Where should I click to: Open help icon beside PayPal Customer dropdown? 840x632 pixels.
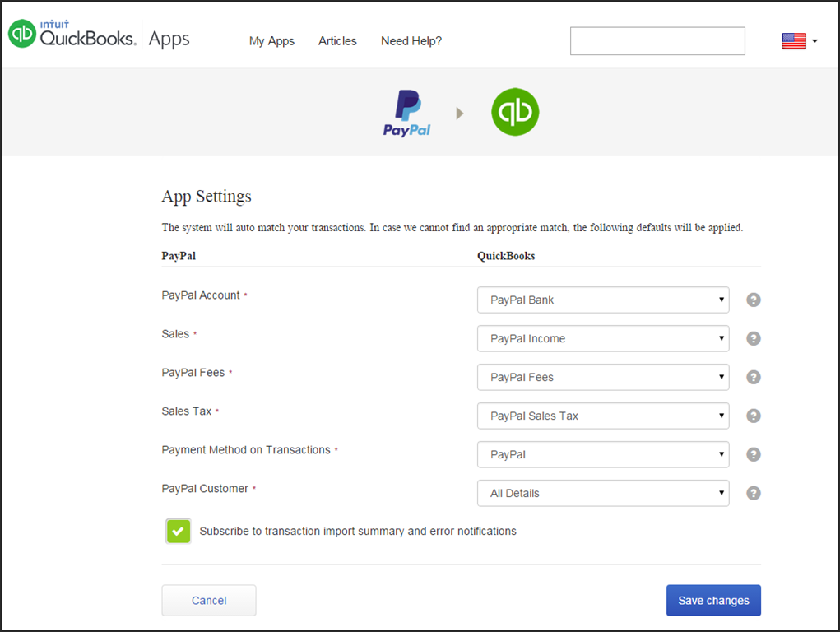pos(754,493)
